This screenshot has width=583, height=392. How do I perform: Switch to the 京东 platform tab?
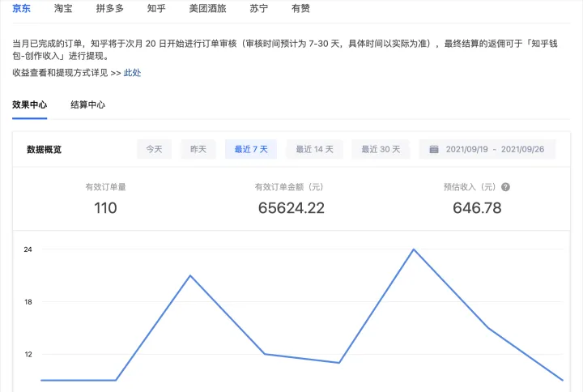[21, 8]
